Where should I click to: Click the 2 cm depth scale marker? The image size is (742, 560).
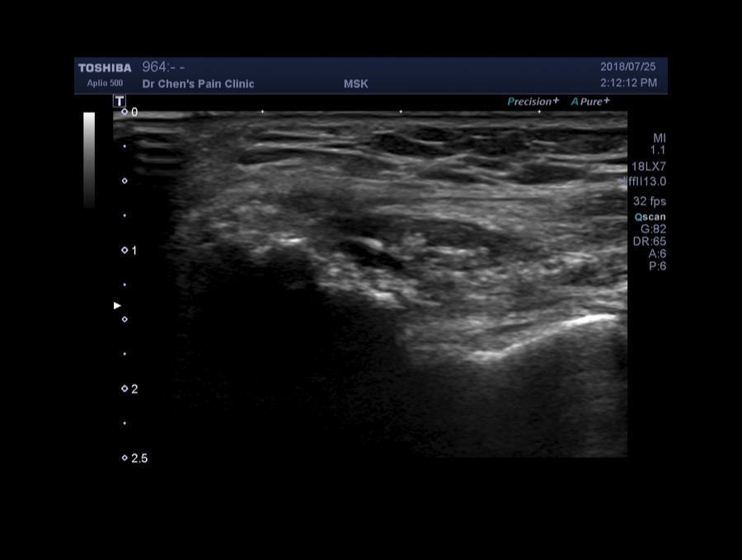coord(124,388)
